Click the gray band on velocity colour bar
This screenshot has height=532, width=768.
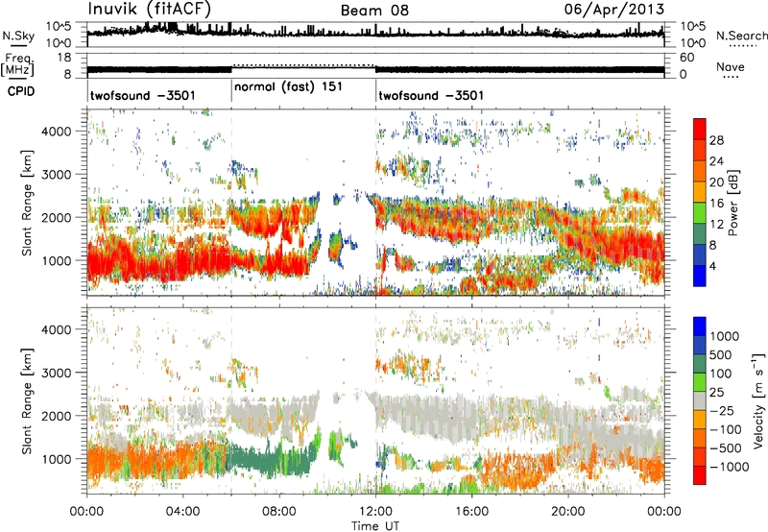click(x=700, y=400)
